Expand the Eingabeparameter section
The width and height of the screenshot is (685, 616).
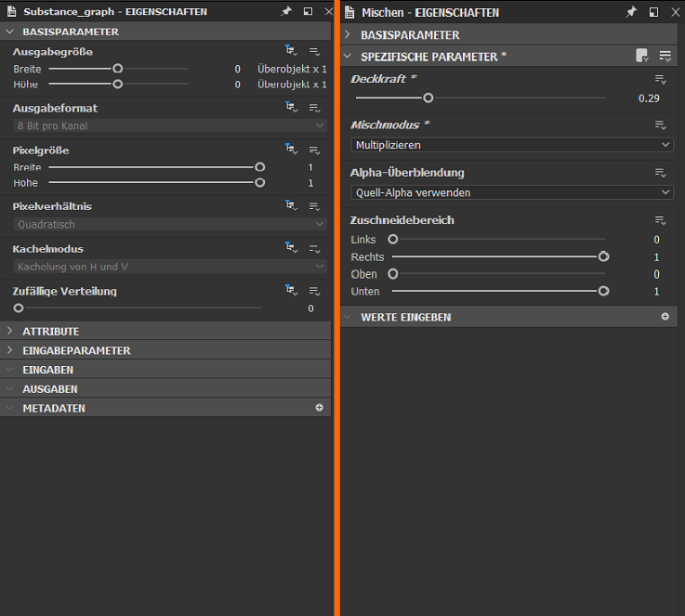point(9,350)
